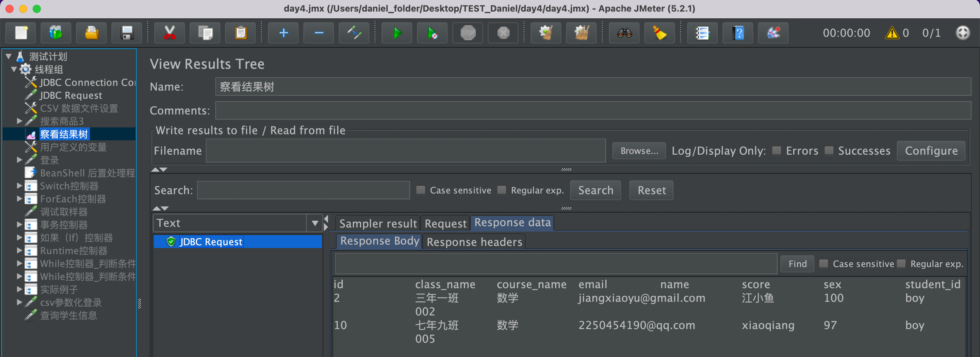Switch to the Sampler result tab
This screenshot has width=980, height=357.
tap(378, 223)
